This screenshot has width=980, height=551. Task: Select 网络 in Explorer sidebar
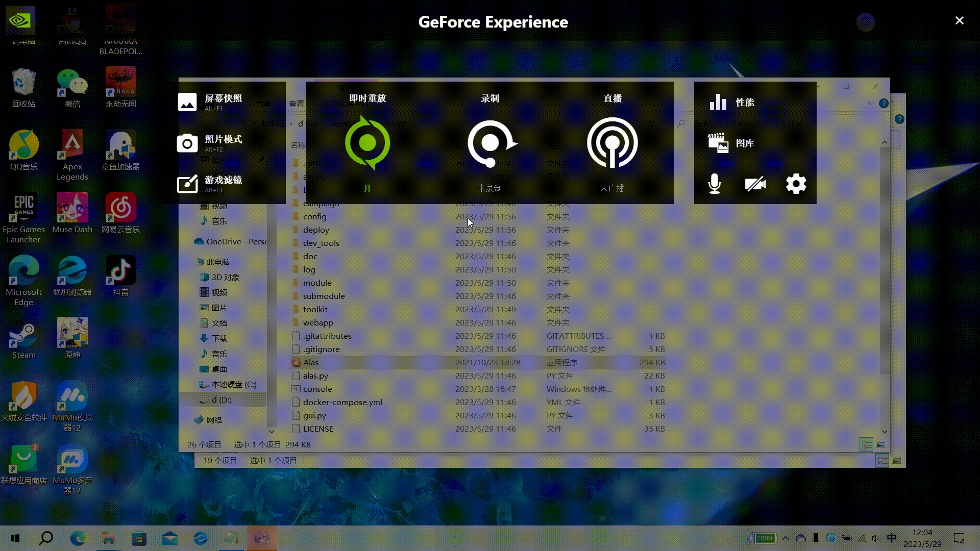[x=208, y=420]
